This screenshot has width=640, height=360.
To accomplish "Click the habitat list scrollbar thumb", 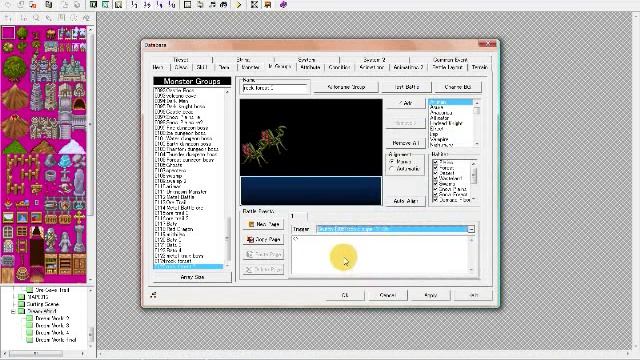I will [474, 176].
